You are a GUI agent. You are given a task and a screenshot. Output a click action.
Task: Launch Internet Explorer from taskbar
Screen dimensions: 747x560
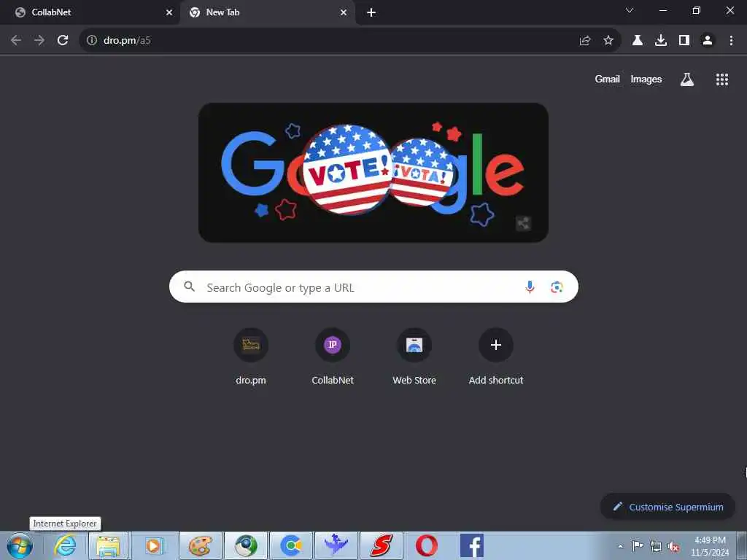click(65, 545)
